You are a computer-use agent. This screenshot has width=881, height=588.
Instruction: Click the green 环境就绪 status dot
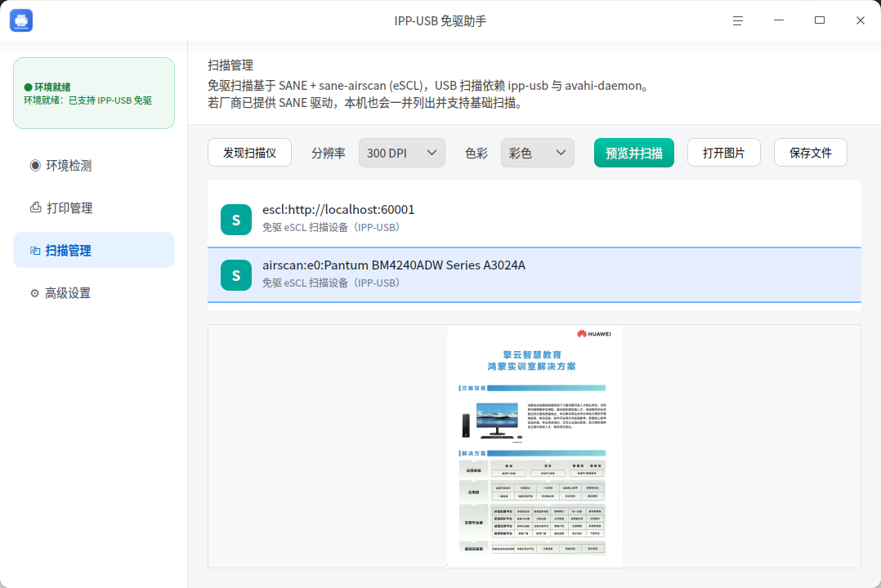[28, 87]
